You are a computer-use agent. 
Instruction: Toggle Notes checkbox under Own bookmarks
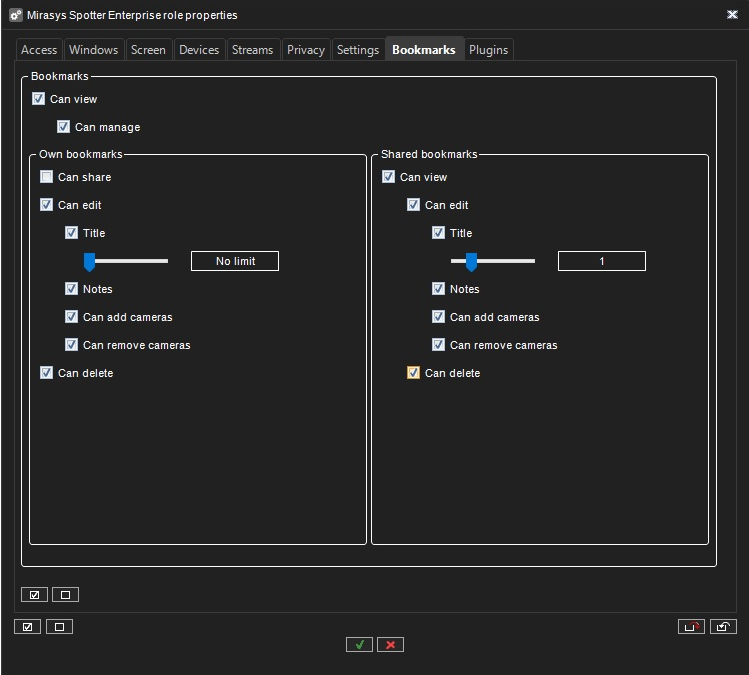pyautogui.click(x=72, y=289)
